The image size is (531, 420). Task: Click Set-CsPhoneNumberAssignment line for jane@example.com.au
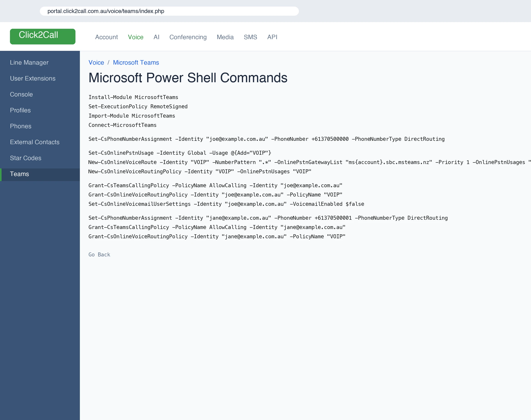[268, 218]
